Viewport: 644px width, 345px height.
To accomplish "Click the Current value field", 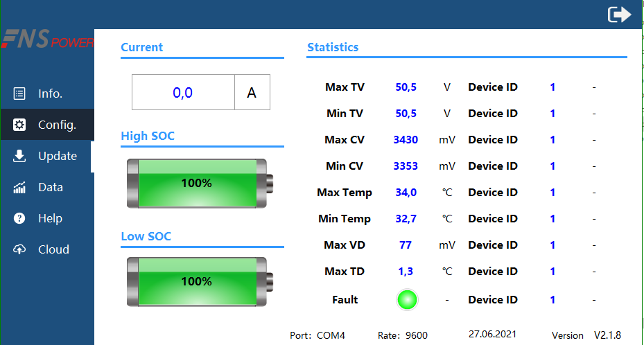I will click(183, 93).
